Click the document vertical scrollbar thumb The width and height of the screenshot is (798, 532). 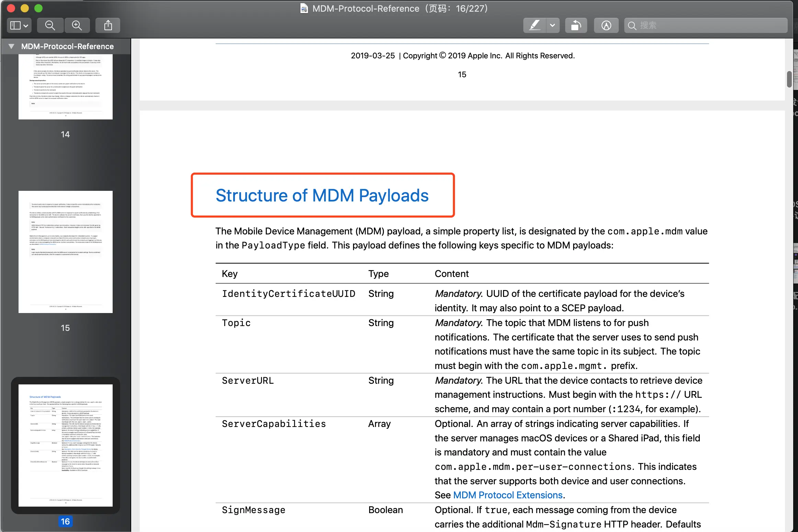click(x=789, y=79)
